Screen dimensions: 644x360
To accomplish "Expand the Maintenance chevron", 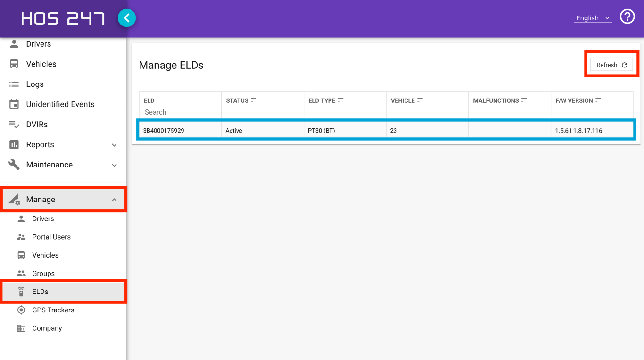I will pos(114,165).
